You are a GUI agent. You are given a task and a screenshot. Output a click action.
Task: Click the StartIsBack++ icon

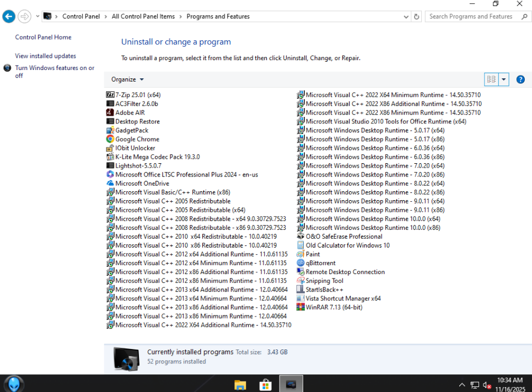pyautogui.click(x=300, y=289)
